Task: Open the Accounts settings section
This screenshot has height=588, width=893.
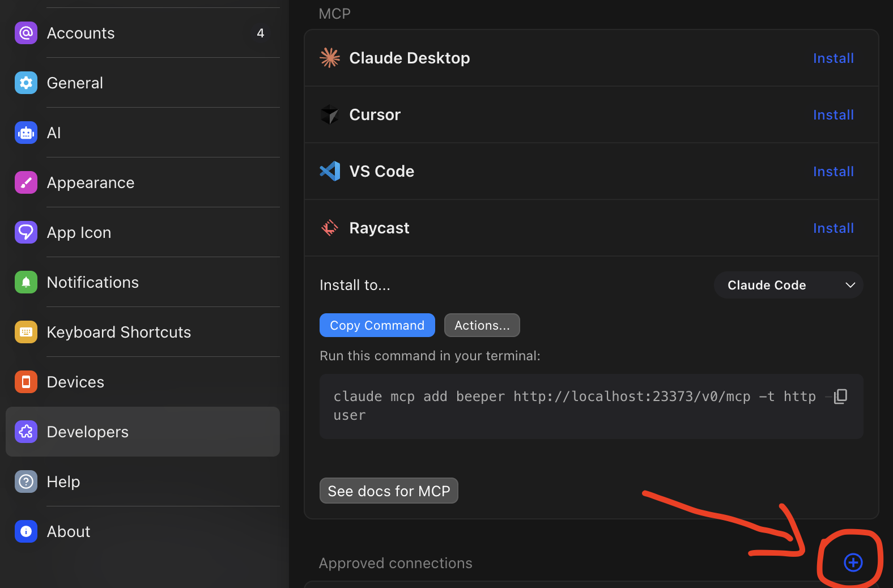Action: tap(143, 33)
